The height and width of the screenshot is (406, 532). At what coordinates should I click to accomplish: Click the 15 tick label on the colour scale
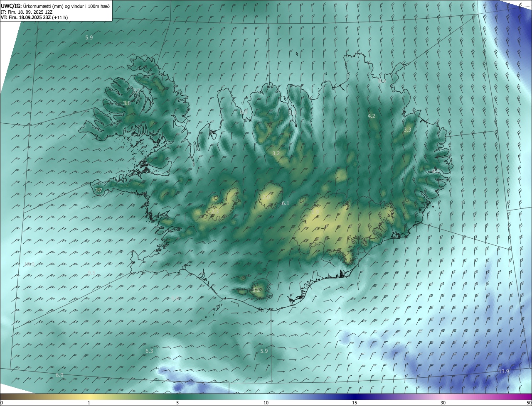coord(355,403)
